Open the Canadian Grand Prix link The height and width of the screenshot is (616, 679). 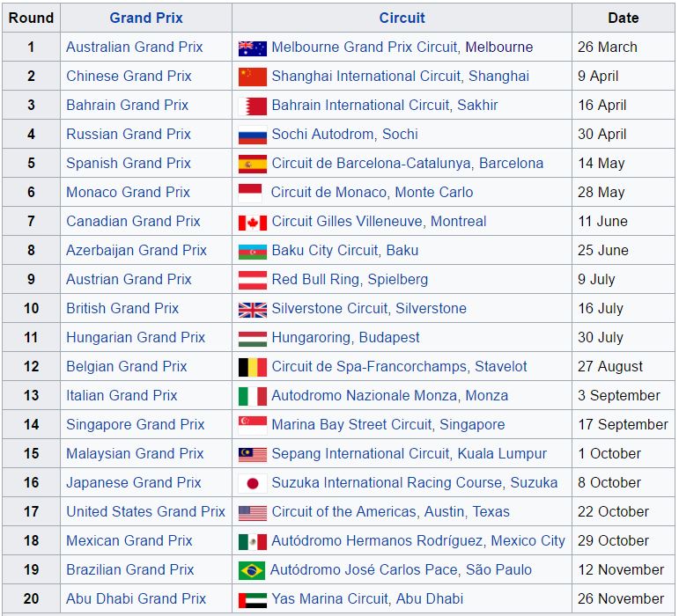133,221
